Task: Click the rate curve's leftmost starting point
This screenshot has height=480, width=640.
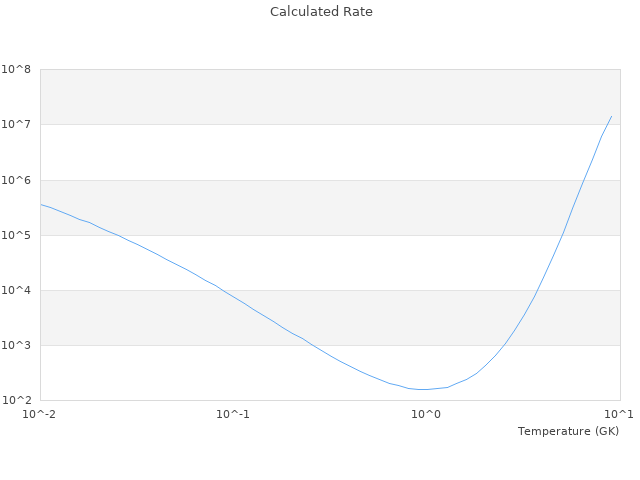Action: tap(41, 204)
